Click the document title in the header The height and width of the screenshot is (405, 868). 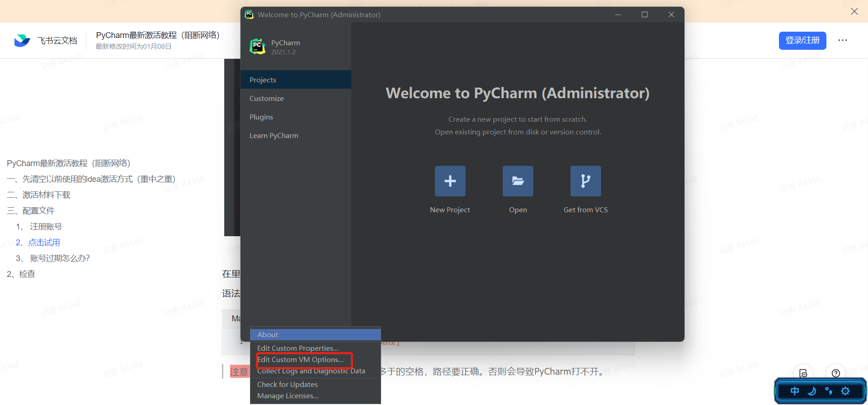(158, 35)
